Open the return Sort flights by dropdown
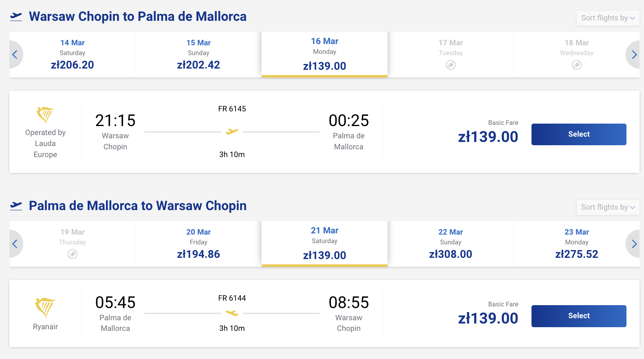 tap(607, 207)
